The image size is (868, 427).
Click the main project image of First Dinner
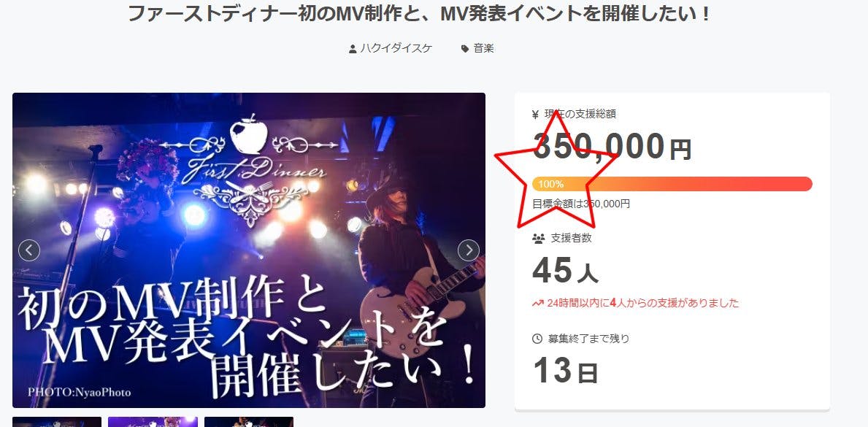tap(248, 250)
